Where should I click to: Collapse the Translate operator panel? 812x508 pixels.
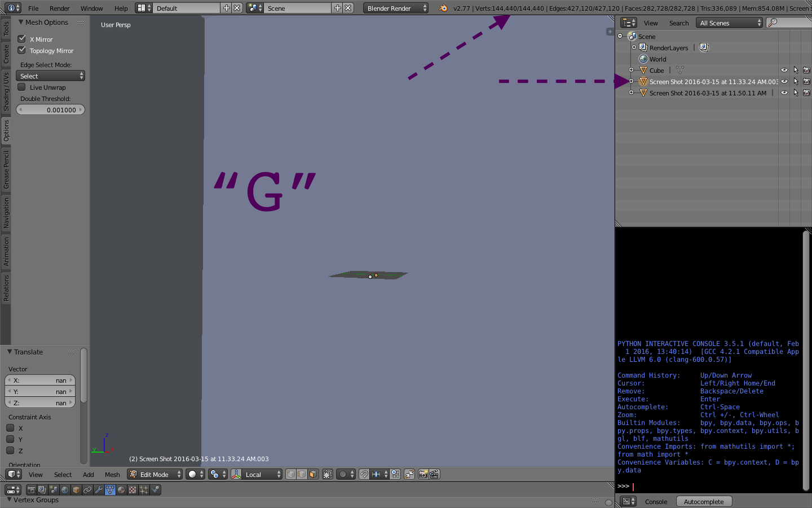coord(10,352)
